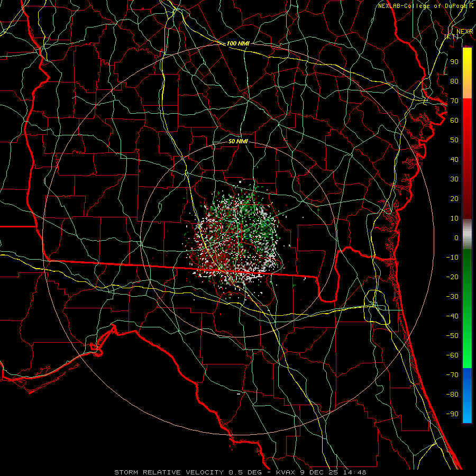Click the "-20" value on velocity scale
Image resolution: width=476 pixels, height=476 pixels.
(452, 277)
